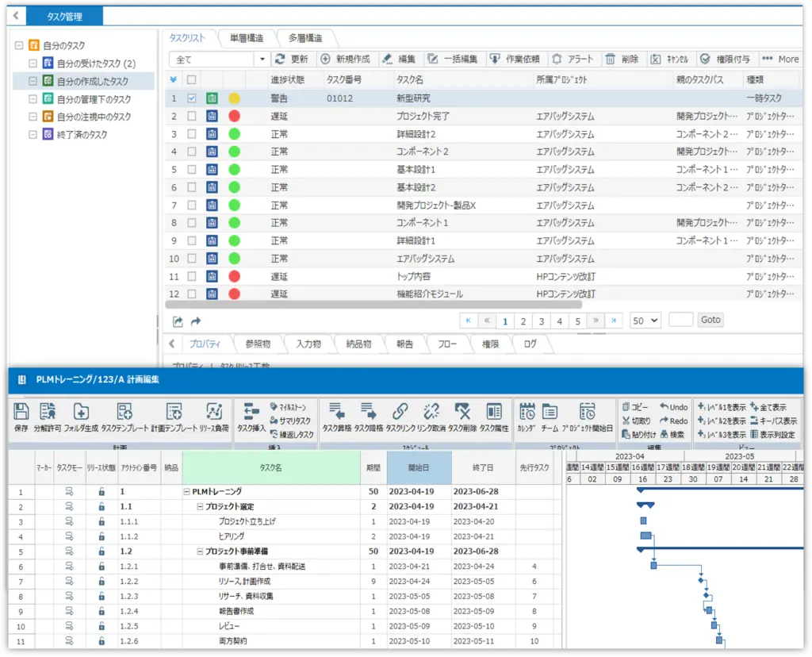812x657 pixels.
Task: Open the カレンダー icon
Action: tap(527, 412)
